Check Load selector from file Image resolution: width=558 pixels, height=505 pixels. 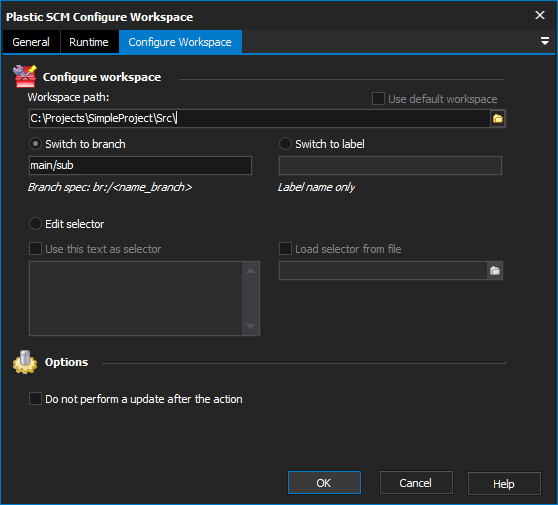285,249
